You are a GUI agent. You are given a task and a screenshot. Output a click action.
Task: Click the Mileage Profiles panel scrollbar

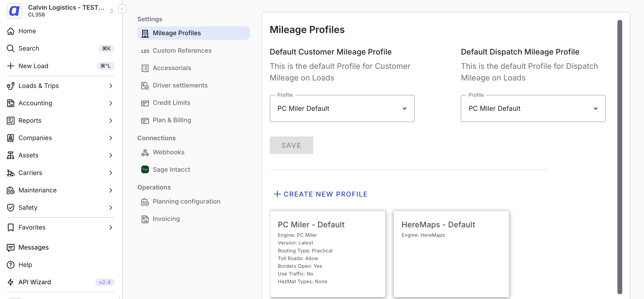pyautogui.click(x=619, y=157)
